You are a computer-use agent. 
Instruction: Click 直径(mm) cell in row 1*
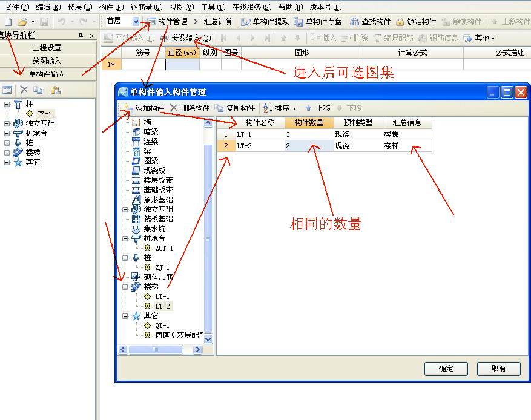[x=182, y=64]
